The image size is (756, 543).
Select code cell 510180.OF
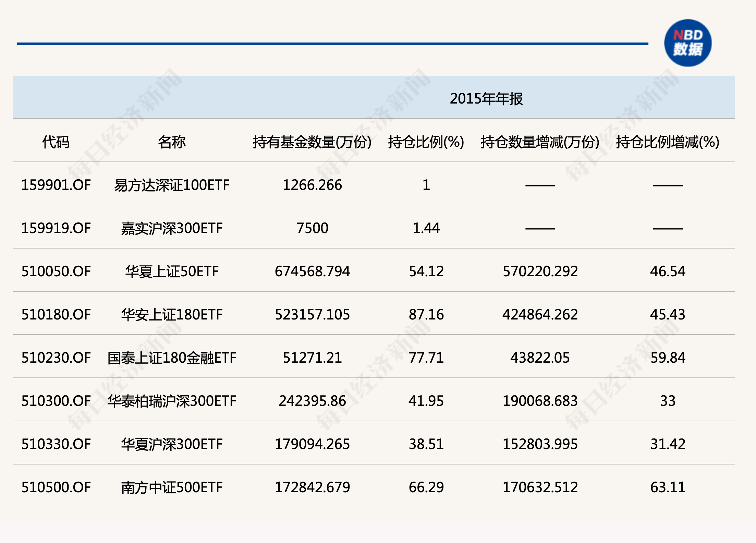pos(56,315)
